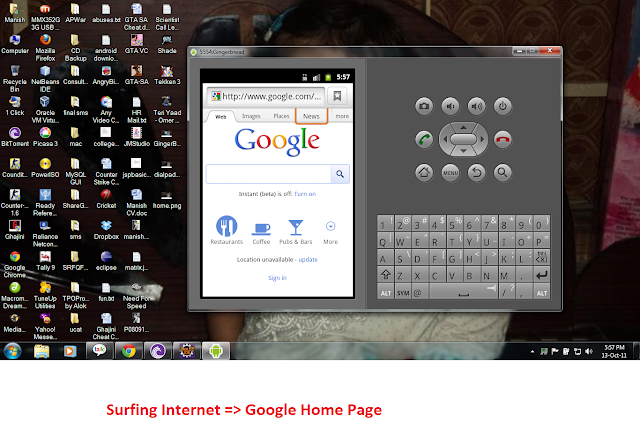Click the green call button
This screenshot has height=446, width=640.
point(424,140)
